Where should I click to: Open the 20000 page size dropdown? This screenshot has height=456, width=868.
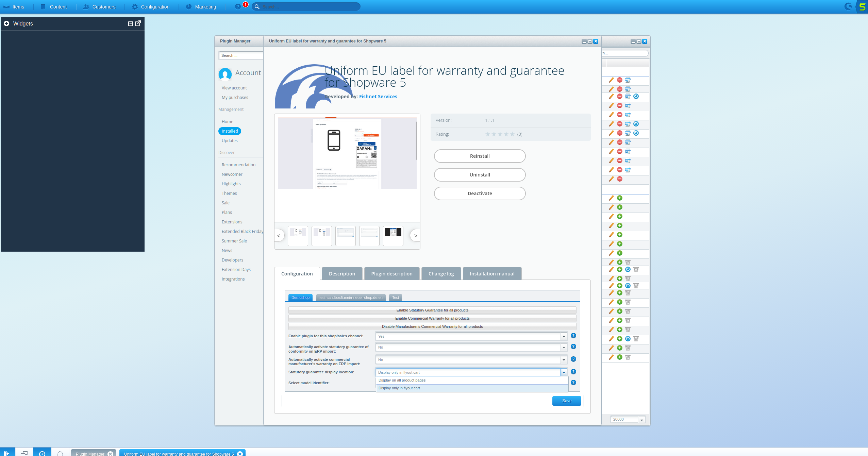[x=641, y=420]
